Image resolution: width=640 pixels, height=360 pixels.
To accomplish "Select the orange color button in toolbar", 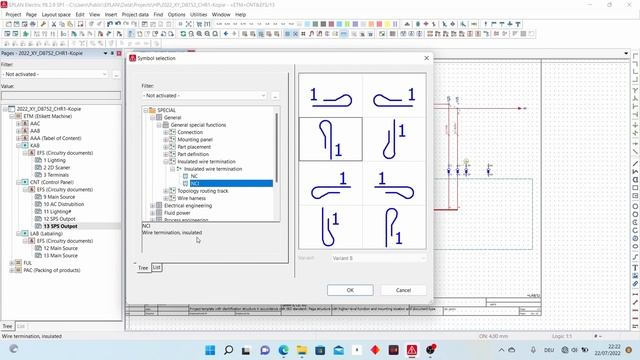I will [x=371, y=24].
